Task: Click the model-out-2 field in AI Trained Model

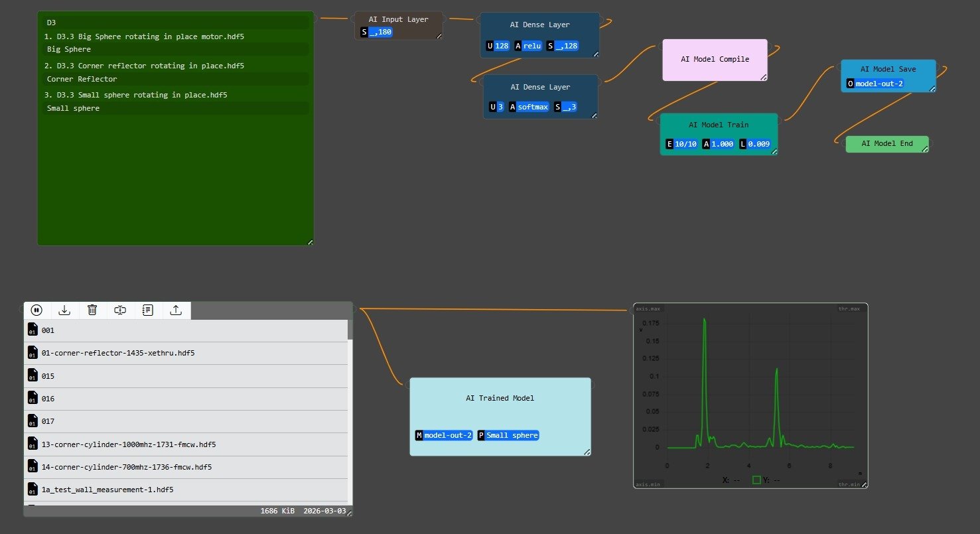Action: 448,435
